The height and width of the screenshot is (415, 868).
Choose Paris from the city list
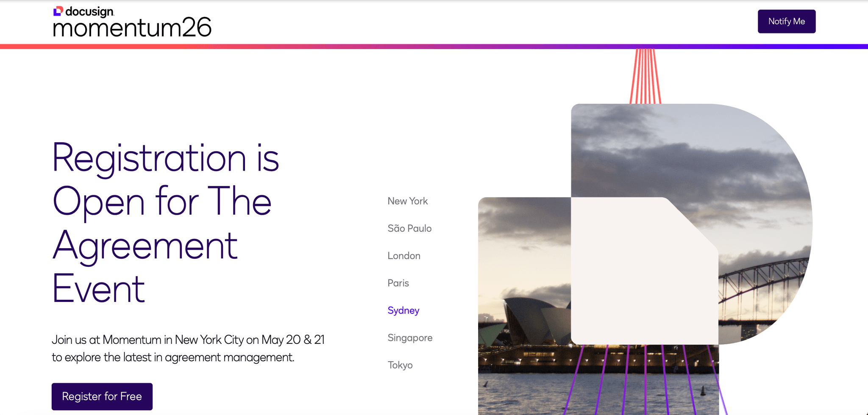(x=398, y=283)
